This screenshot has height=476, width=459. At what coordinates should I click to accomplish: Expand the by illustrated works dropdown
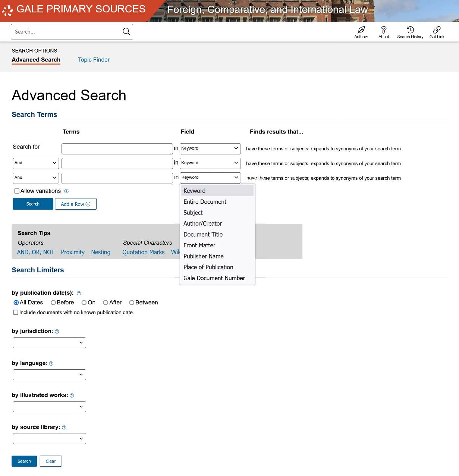tap(49, 407)
